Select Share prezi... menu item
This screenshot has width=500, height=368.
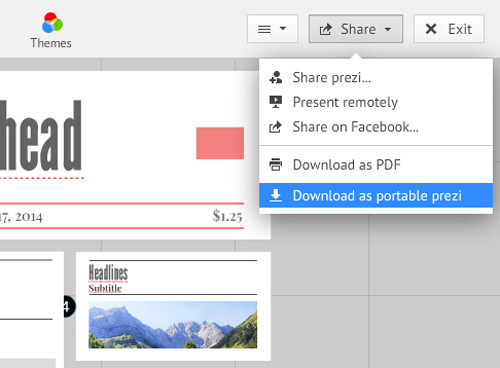point(376,77)
